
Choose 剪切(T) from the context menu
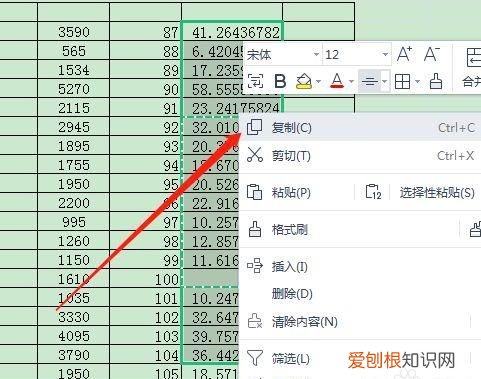(x=360, y=156)
